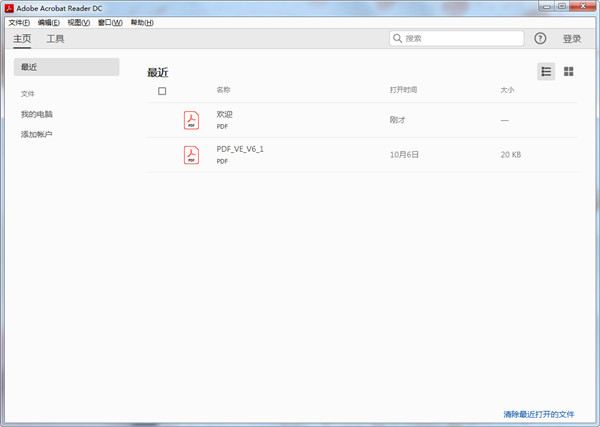The width and height of the screenshot is (600, 427).
Task: Switch to the 工具 tab
Action: pos(55,39)
